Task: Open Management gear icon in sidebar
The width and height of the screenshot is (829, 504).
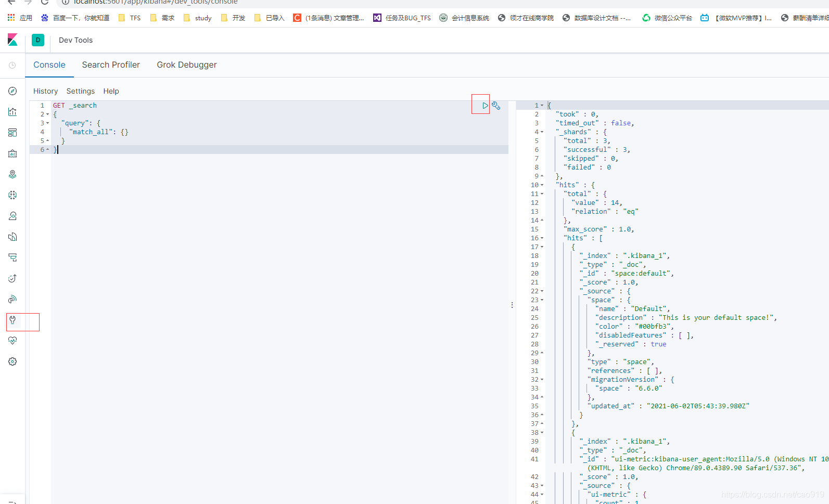Action: (12, 361)
